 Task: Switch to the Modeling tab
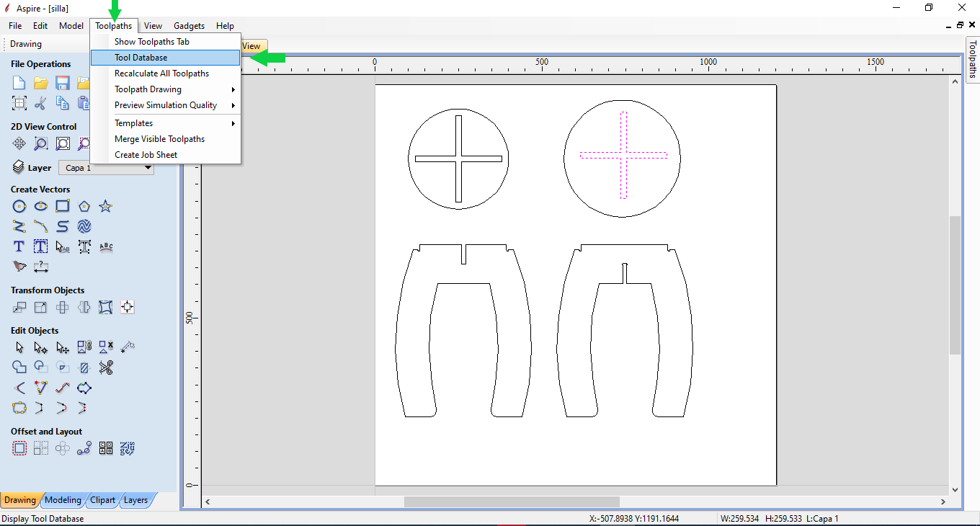(63, 500)
